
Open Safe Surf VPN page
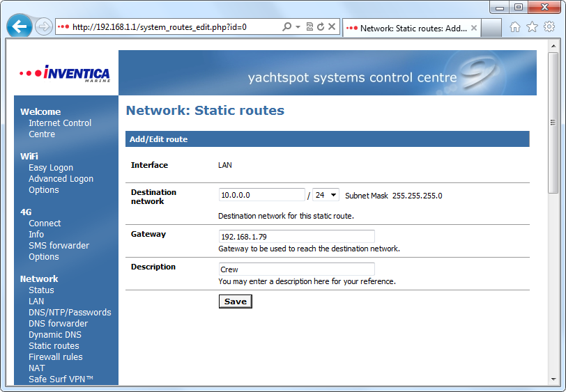pyautogui.click(x=61, y=379)
